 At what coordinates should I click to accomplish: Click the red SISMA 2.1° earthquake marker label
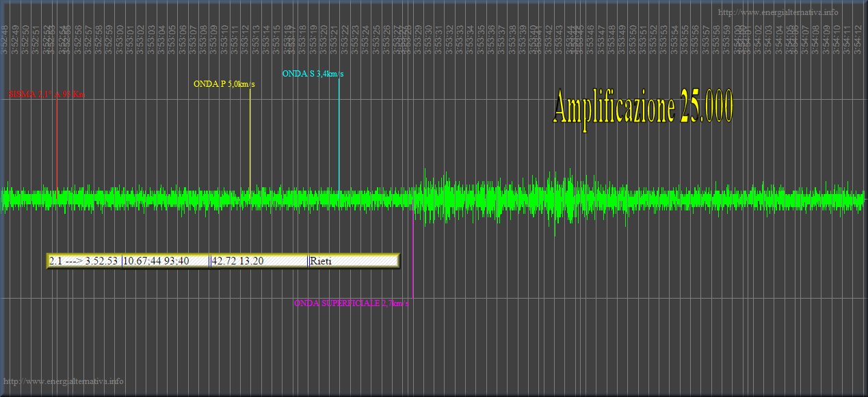pos(47,95)
